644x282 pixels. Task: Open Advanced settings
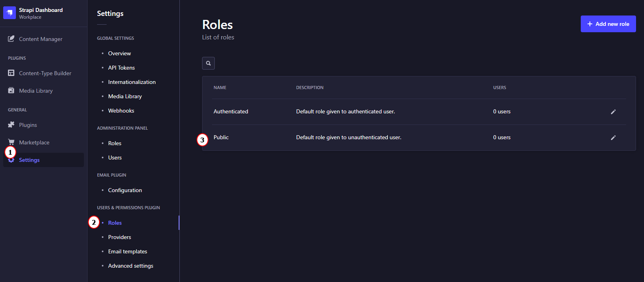130,266
